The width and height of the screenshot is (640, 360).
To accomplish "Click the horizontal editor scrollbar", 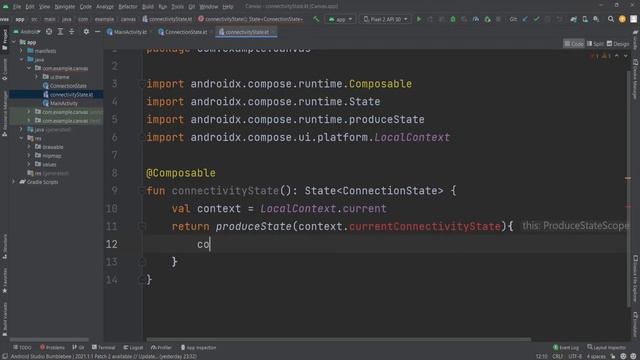I will point(339,339).
